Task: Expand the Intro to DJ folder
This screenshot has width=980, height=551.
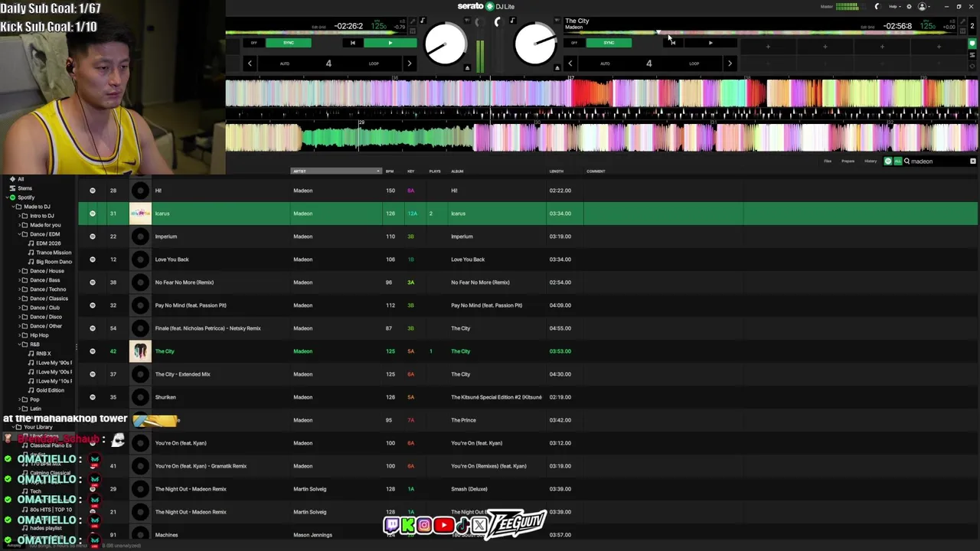Action: (x=20, y=216)
